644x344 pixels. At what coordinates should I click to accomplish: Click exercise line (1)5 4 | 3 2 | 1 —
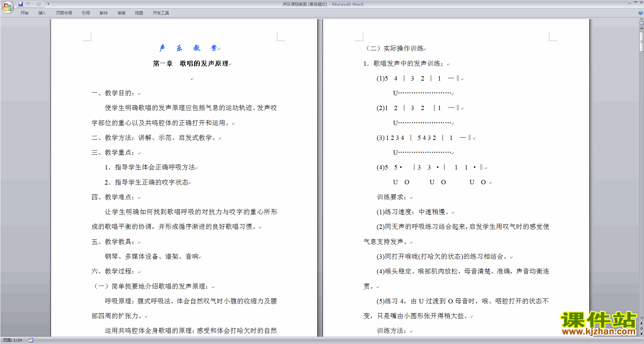418,78
